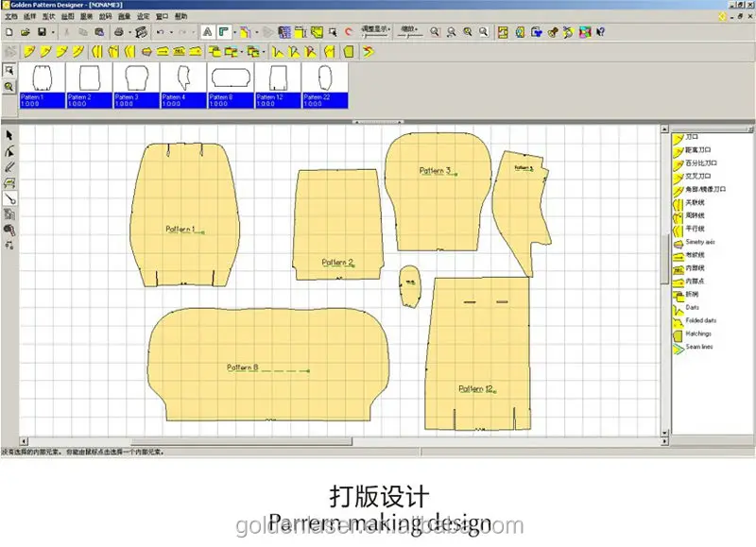
Task: Select the arrow pointer tool in left toolbar
Action: 9,136
